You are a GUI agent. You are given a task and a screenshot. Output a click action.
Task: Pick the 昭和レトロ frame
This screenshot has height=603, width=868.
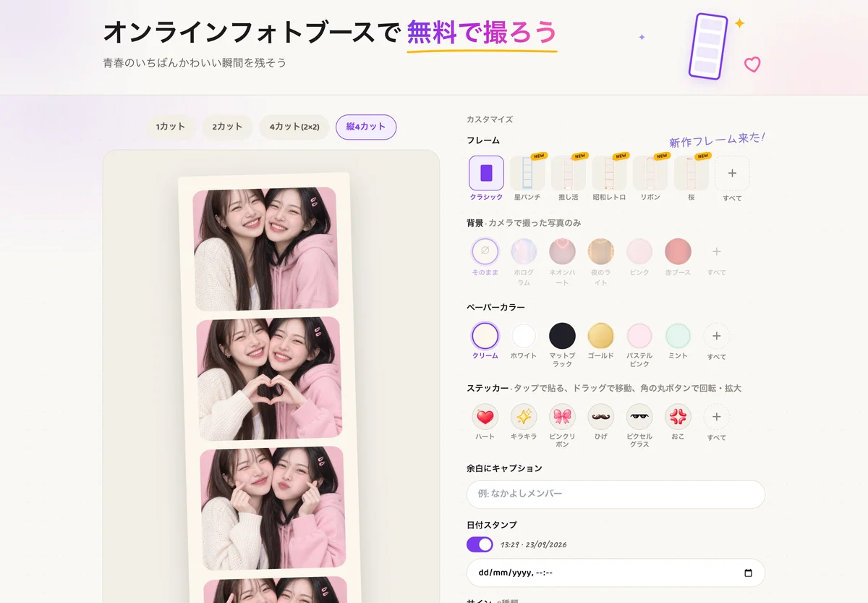click(609, 173)
